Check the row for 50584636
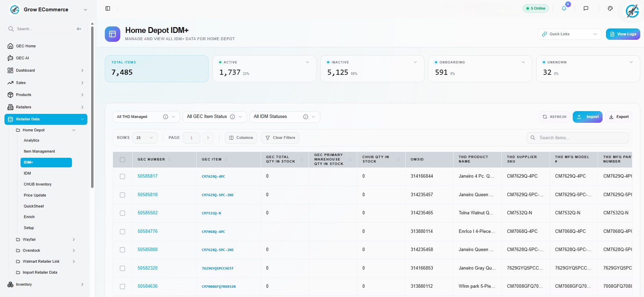 (122, 286)
